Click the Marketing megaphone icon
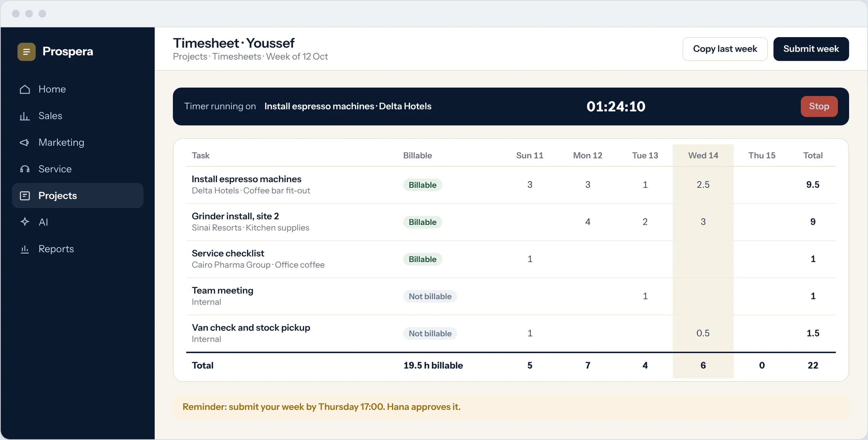Image resolution: width=868 pixels, height=440 pixels. coord(25,142)
